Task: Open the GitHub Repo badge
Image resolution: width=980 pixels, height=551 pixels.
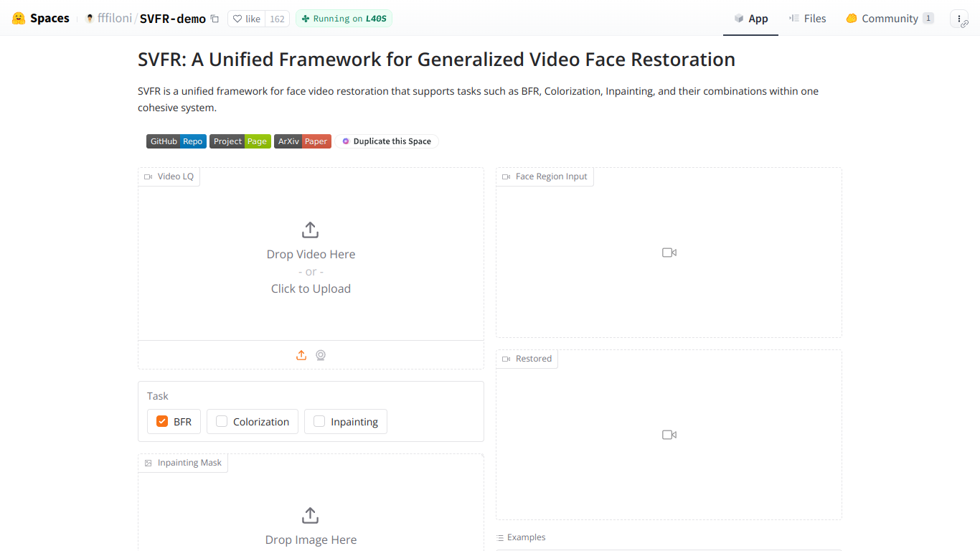Action: (x=176, y=141)
